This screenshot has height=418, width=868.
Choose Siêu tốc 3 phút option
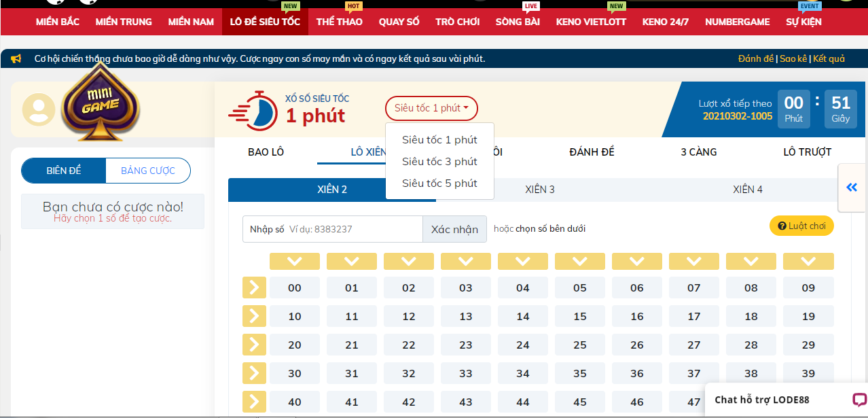tap(439, 162)
